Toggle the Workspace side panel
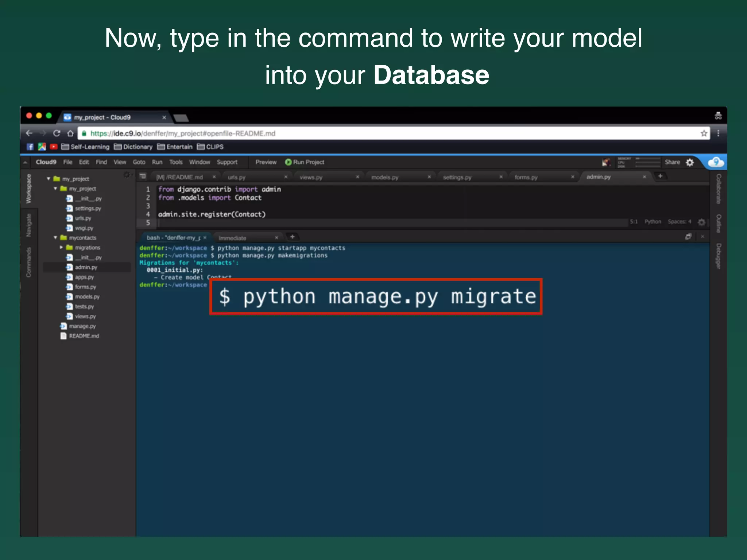Viewport: 747px width, 560px height. (x=28, y=188)
